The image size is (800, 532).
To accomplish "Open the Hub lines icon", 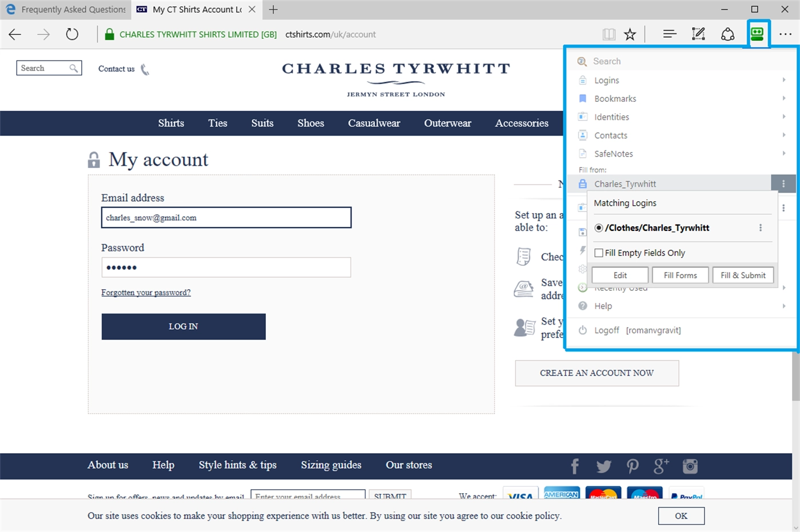I will (x=670, y=34).
